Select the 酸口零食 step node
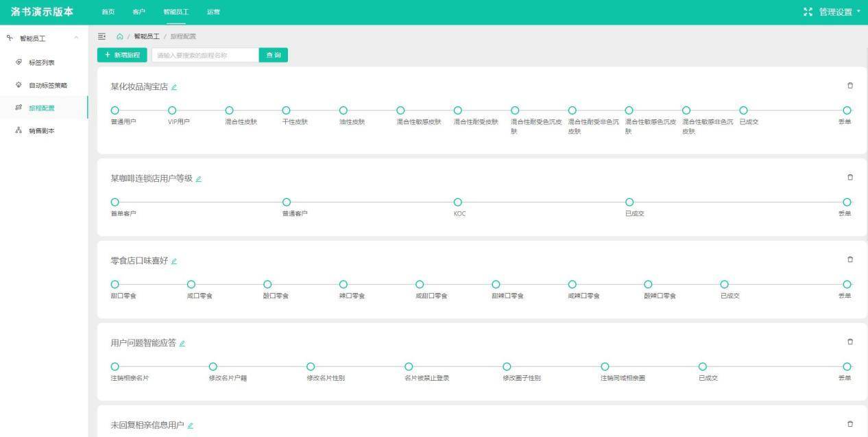 (x=267, y=285)
